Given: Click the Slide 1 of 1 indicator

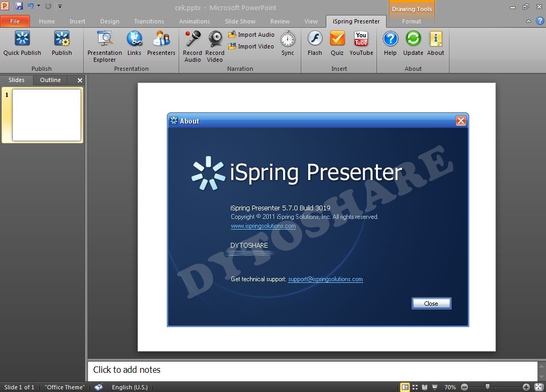Looking at the screenshot, I should [19, 387].
